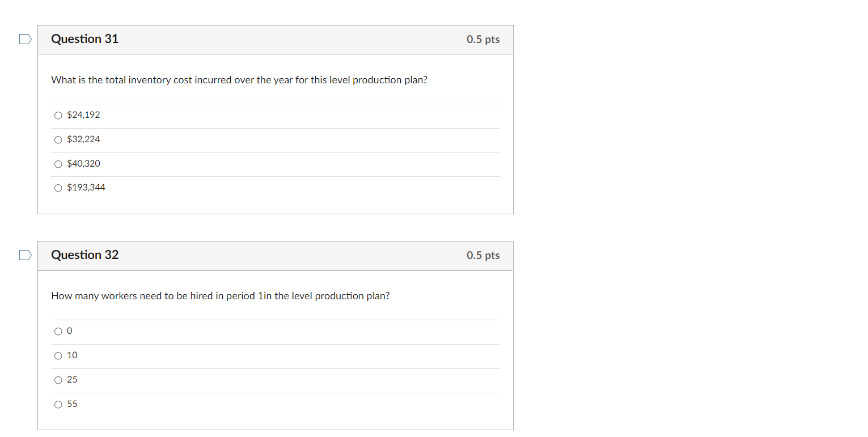
Task: Click the $193,344 answer text label
Action: tap(86, 187)
